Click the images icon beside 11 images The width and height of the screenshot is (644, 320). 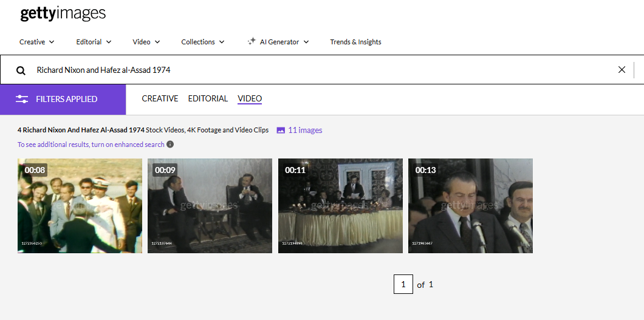[281, 130]
